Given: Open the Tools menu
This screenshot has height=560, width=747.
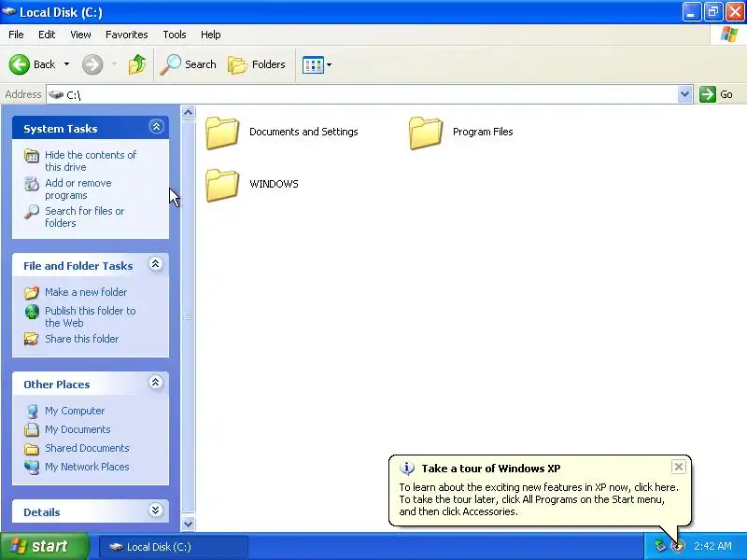Looking at the screenshot, I should (x=175, y=35).
